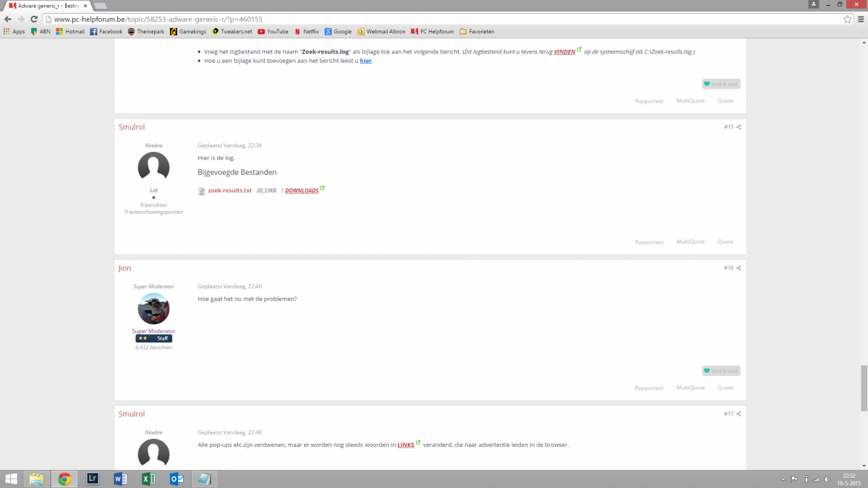Click Smulrol's avatar in post #17
The image size is (868, 488).
click(x=153, y=453)
